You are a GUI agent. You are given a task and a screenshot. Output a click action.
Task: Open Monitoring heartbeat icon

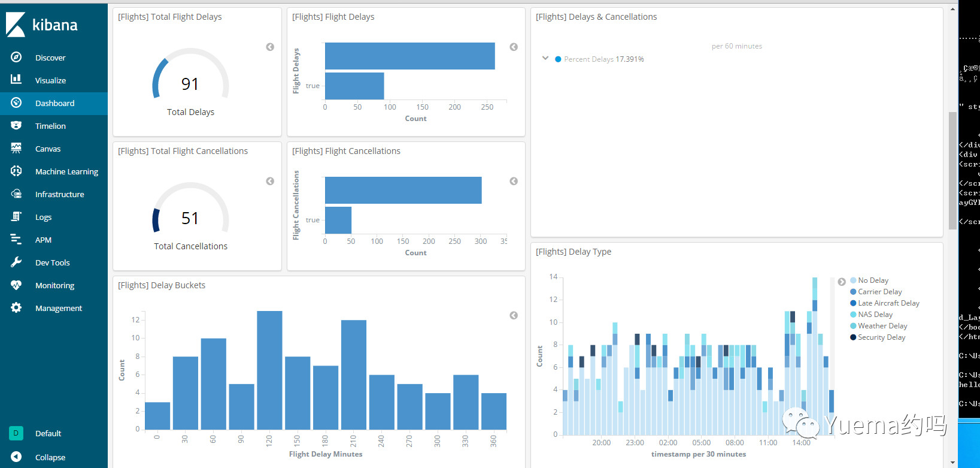point(16,285)
